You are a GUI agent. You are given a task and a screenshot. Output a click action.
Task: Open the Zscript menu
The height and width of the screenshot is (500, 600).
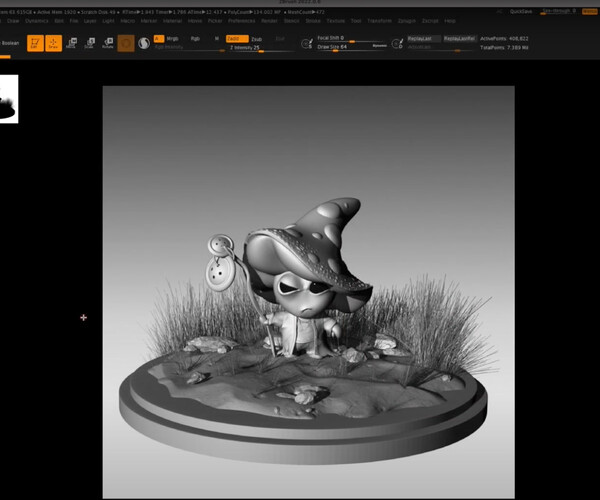(x=430, y=21)
